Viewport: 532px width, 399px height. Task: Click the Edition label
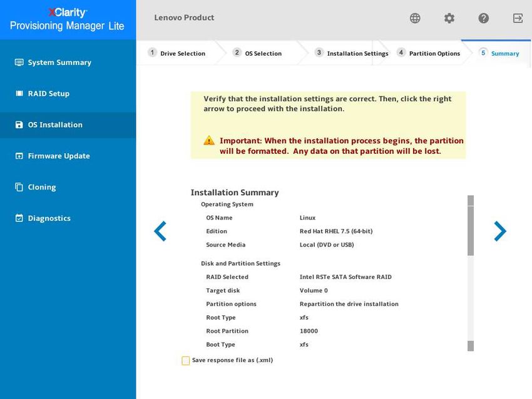217,231
